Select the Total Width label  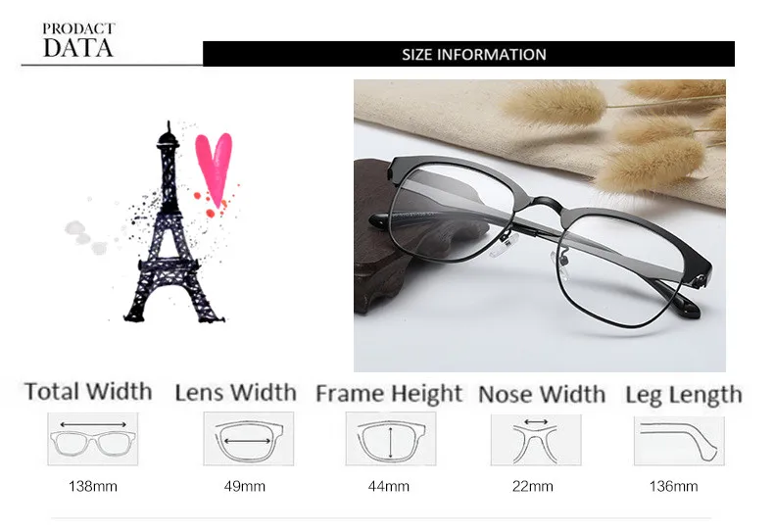pos(88,391)
